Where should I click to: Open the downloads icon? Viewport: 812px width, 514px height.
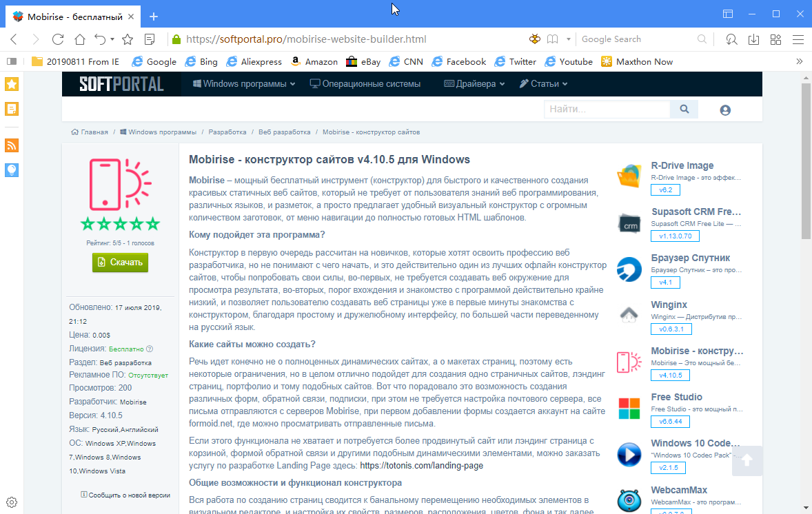753,39
